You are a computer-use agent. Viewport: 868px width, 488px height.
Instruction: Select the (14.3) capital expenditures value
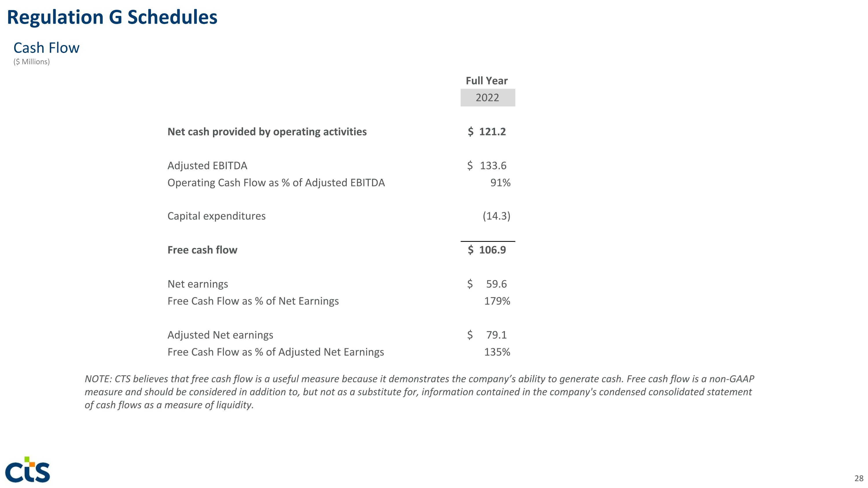click(496, 216)
